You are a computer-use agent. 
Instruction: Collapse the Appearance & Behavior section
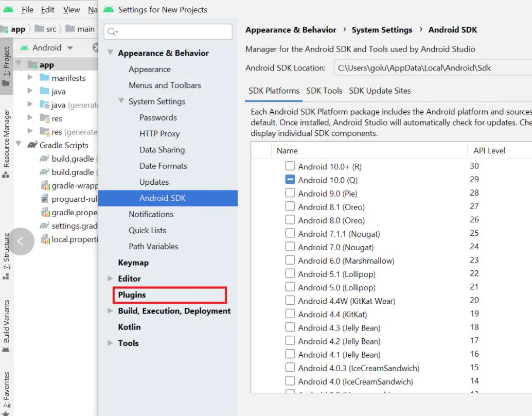(110, 53)
